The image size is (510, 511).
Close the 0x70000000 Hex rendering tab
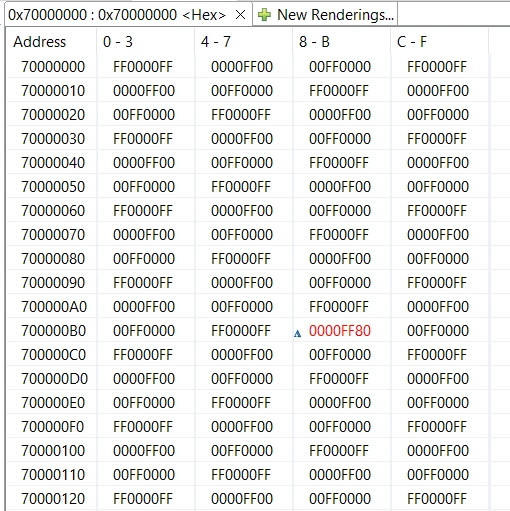coord(240,15)
